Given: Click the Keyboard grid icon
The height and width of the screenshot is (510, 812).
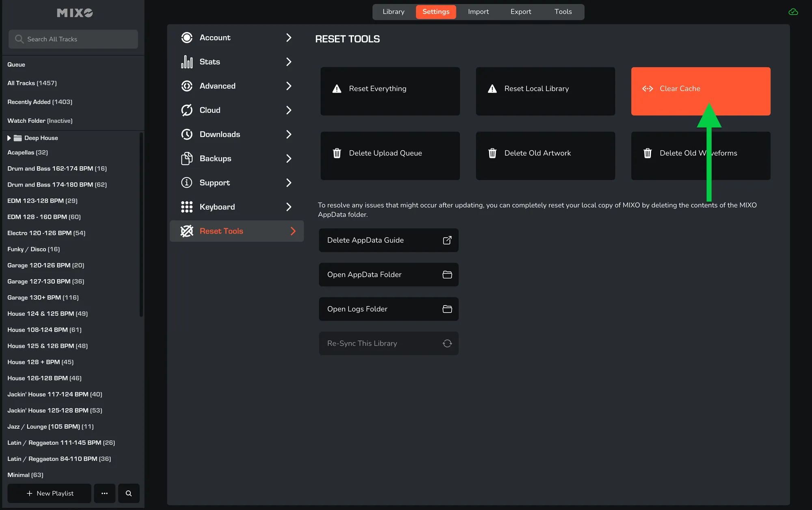Looking at the screenshot, I should 187,207.
